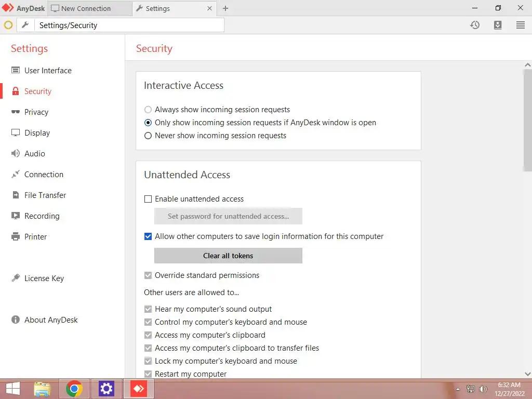Select Always show incoming session requests

[148, 110]
